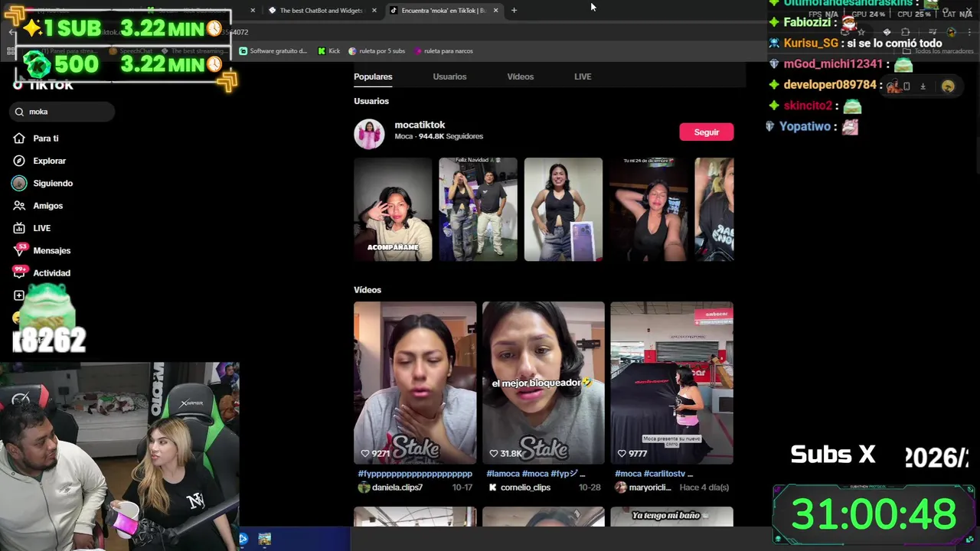Open Mensajes icon with 53 badge
Viewport: 980px width, 551px height.
19,250
